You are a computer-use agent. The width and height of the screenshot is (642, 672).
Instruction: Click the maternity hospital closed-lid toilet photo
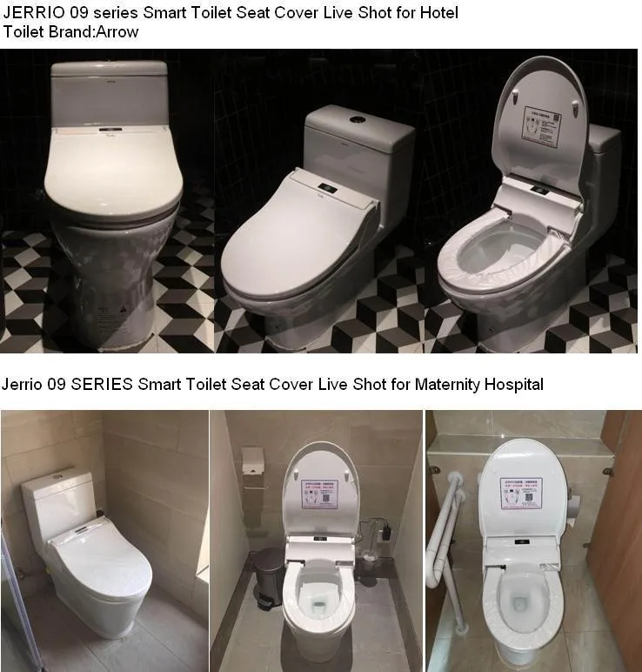(x=104, y=541)
